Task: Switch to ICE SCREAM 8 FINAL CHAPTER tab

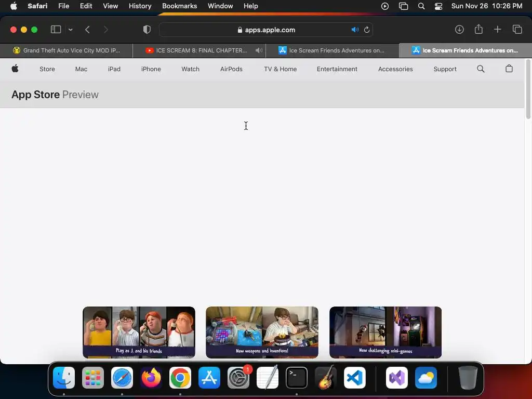Action: (199, 50)
